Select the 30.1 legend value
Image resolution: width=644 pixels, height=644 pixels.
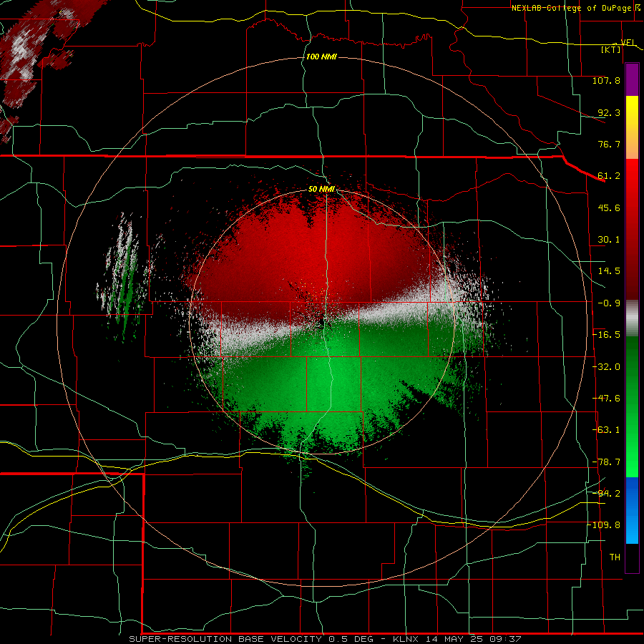609,240
